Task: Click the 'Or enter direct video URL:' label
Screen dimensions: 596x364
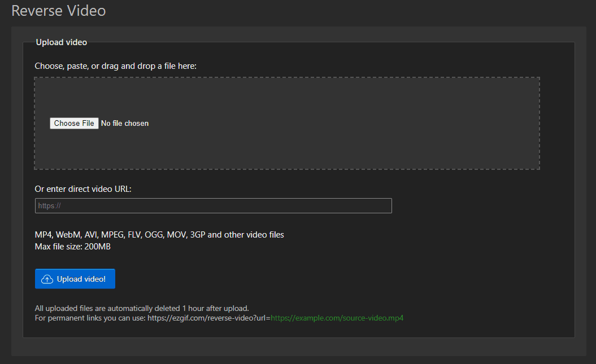Action: click(x=83, y=189)
